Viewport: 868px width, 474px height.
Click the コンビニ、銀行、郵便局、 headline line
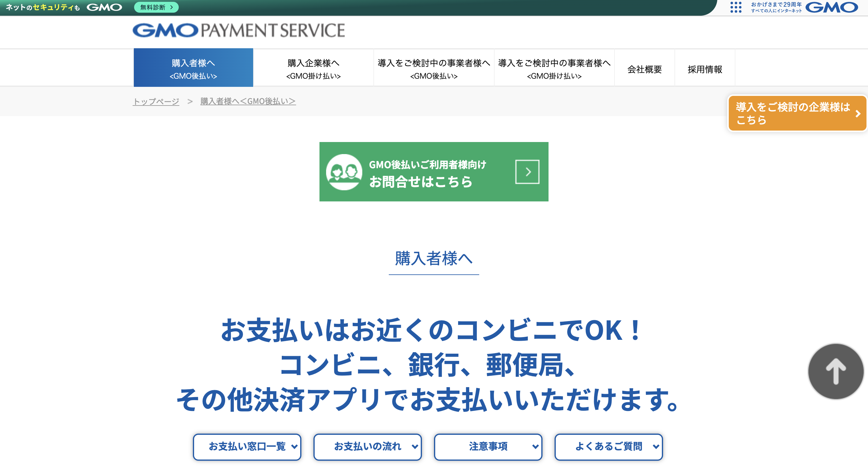point(428,365)
